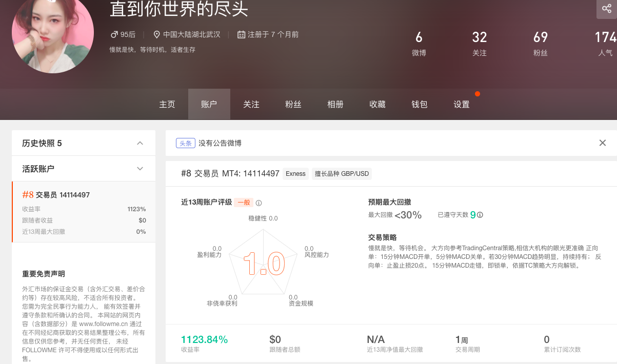Click the bio text 慢就是快，等待时机，适者生存
Screen dimensions: 617x364
click(x=152, y=50)
